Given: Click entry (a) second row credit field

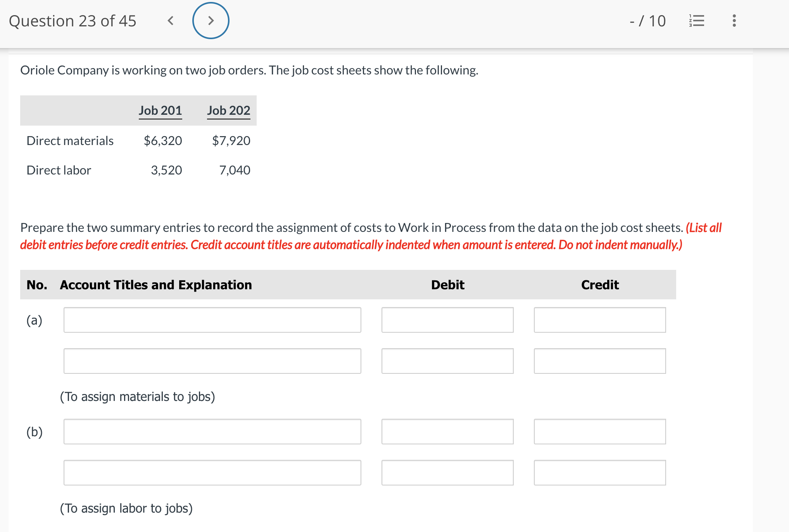Looking at the screenshot, I should pos(599,361).
